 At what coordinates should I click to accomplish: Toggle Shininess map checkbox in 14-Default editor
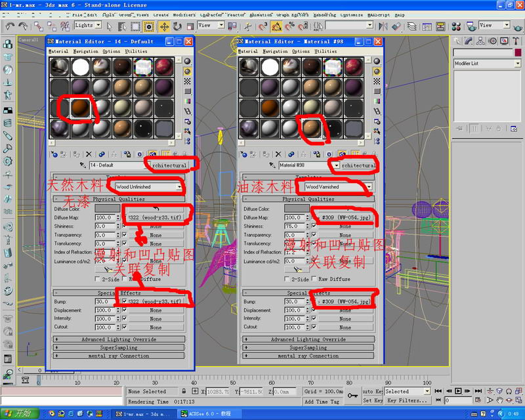pos(125,226)
